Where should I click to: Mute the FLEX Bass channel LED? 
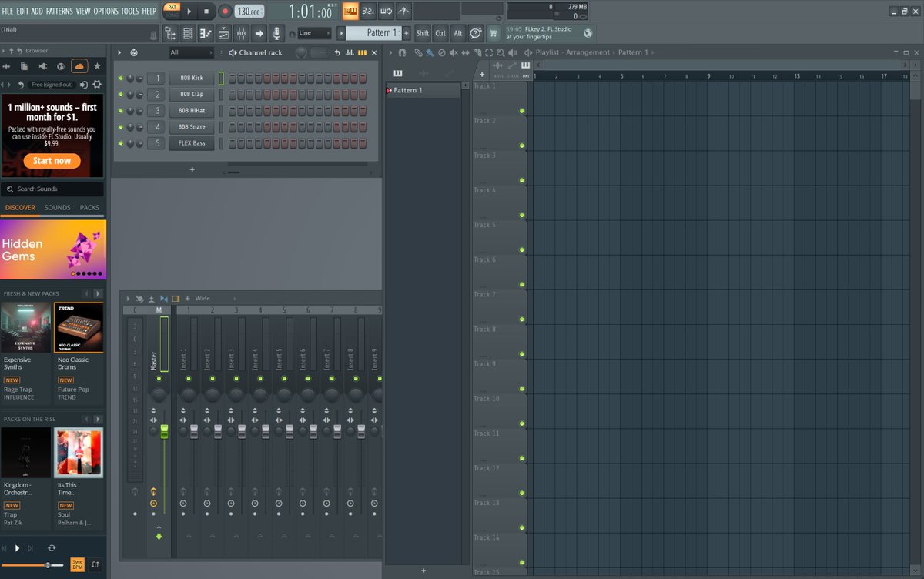121,143
